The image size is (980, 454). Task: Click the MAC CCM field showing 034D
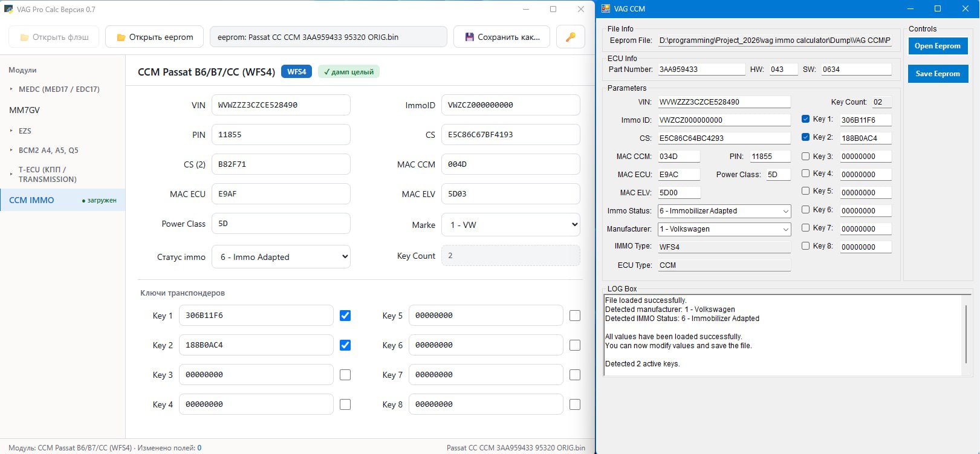(x=679, y=157)
